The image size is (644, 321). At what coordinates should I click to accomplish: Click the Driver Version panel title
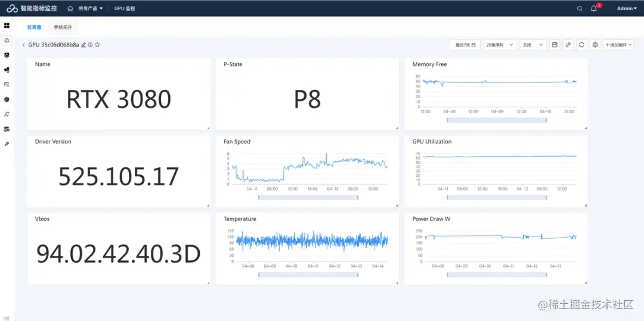point(53,142)
